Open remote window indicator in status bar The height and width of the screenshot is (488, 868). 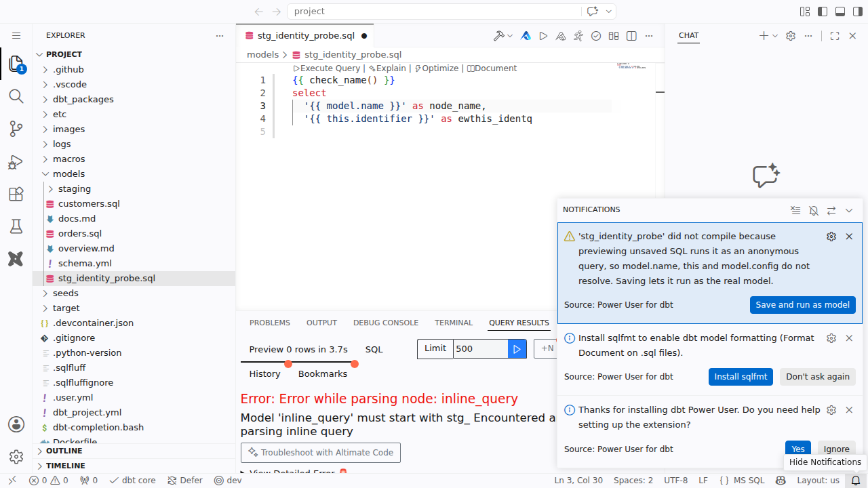[12, 480]
